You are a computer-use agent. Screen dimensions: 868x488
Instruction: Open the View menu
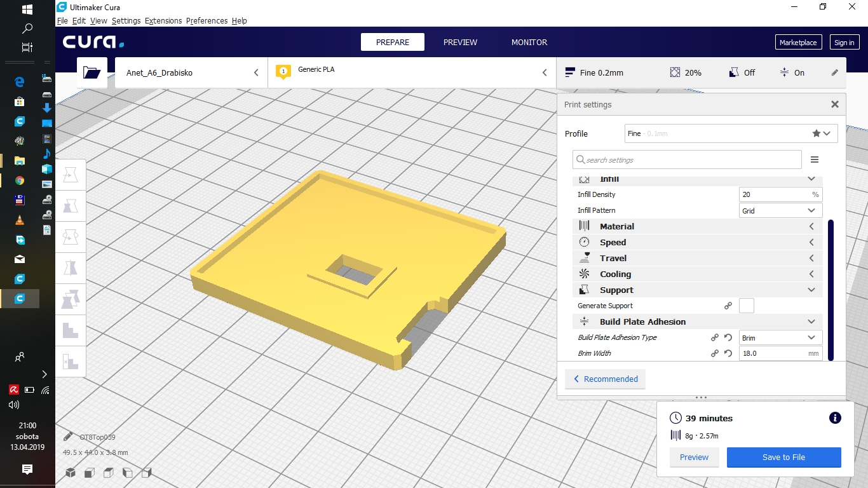click(98, 20)
